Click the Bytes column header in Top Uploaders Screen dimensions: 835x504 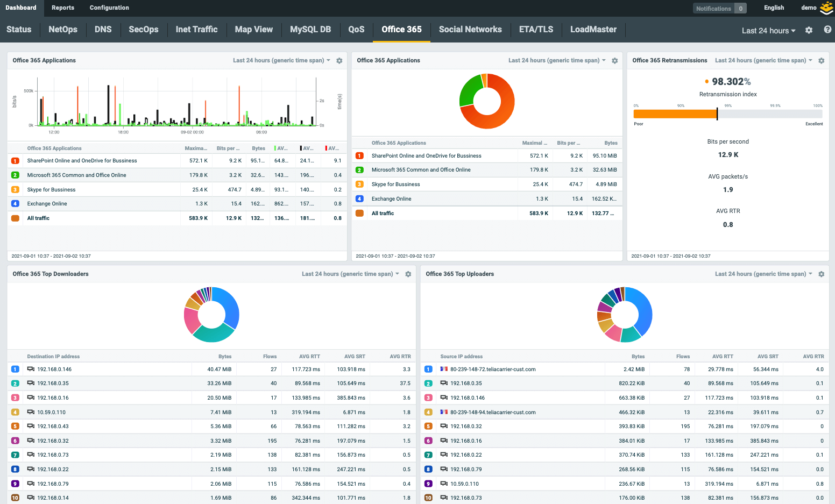tap(638, 357)
